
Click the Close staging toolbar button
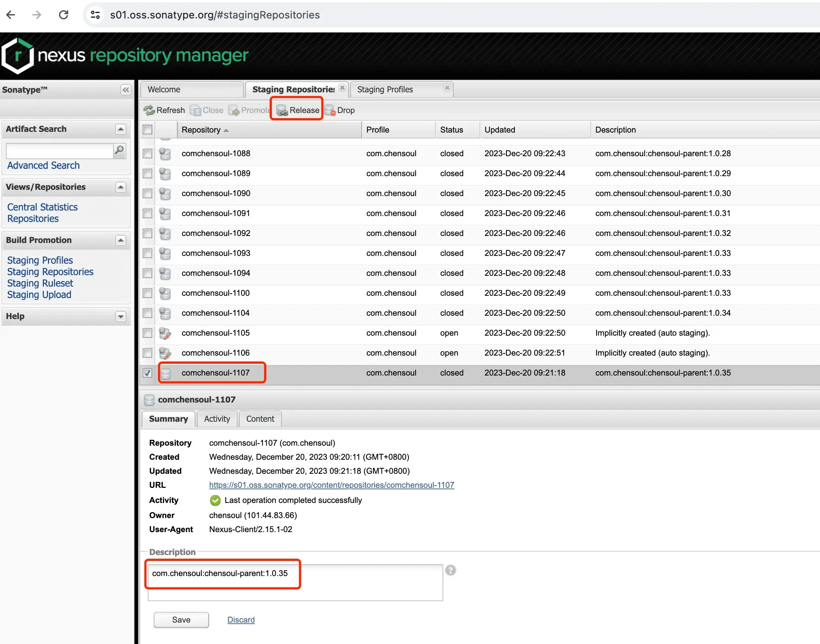click(x=206, y=110)
